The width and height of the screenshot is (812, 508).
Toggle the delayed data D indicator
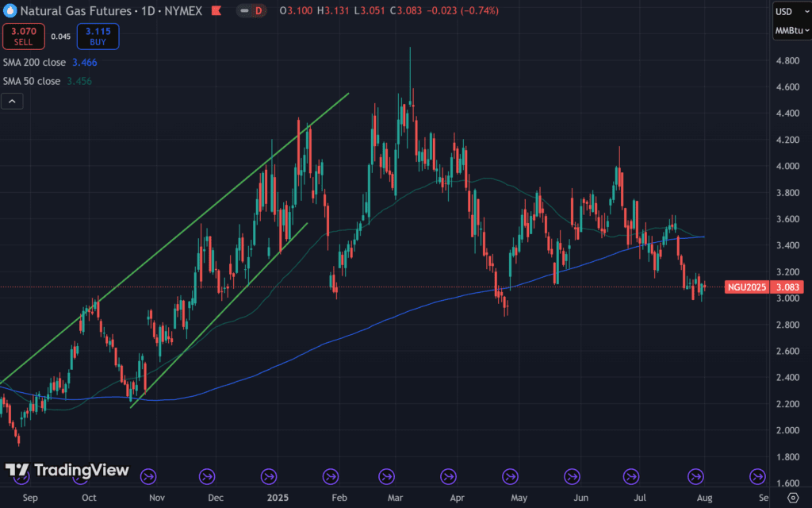tap(256, 12)
